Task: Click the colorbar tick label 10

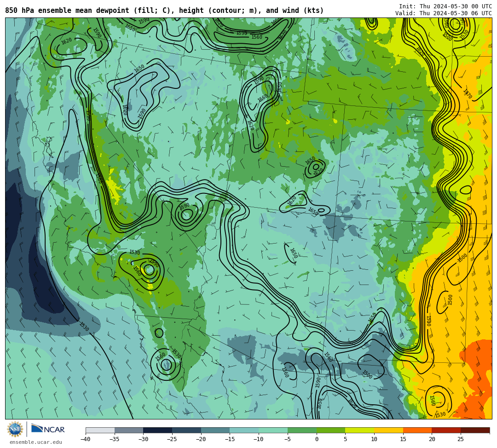Action: pos(374,439)
